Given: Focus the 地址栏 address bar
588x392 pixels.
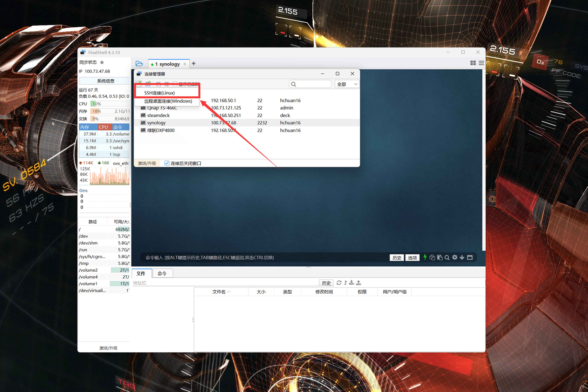Looking at the screenshot, I should [225, 283].
